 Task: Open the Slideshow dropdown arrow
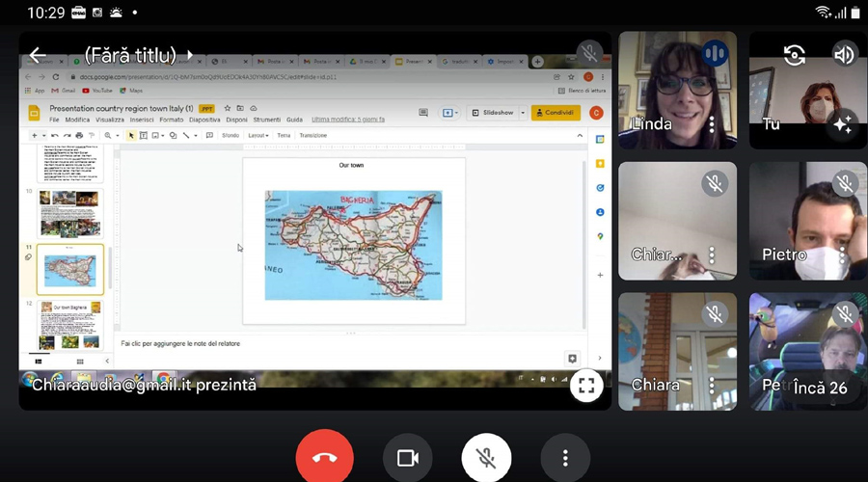click(x=524, y=113)
